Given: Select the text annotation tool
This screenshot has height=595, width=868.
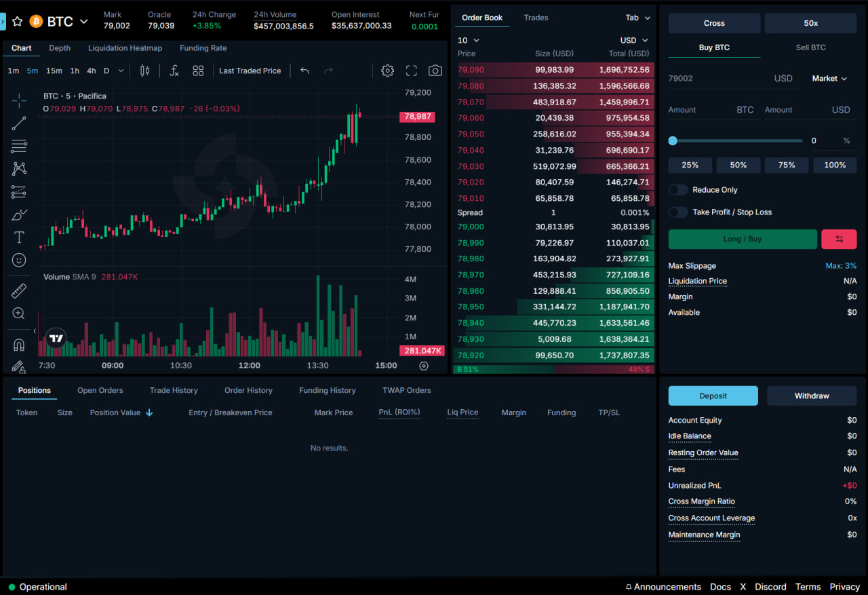Looking at the screenshot, I should point(19,237).
